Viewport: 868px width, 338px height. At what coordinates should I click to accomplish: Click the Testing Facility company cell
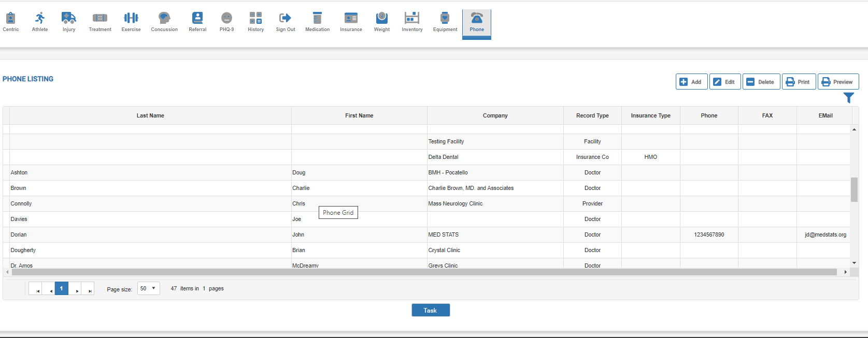495,141
